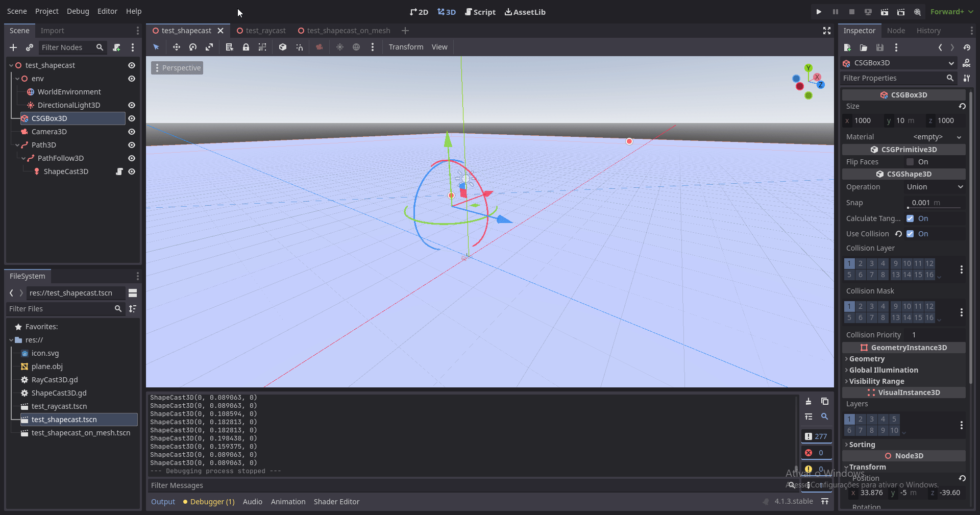980x515 pixels.
Task: Uncheck Calculate Tangents in the Inspector
Action: pyautogui.click(x=911, y=218)
